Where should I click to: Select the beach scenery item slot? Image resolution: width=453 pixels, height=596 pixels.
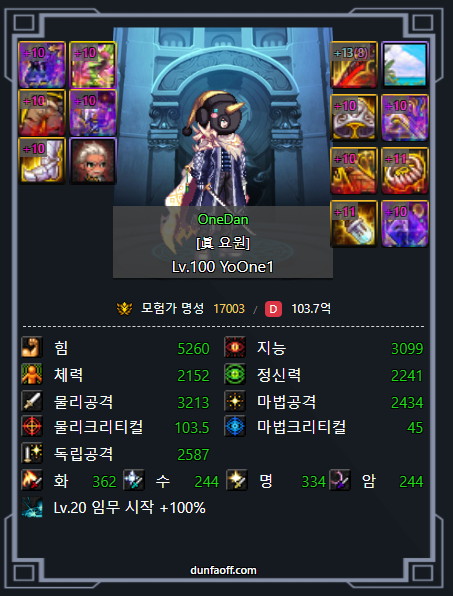[405, 65]
